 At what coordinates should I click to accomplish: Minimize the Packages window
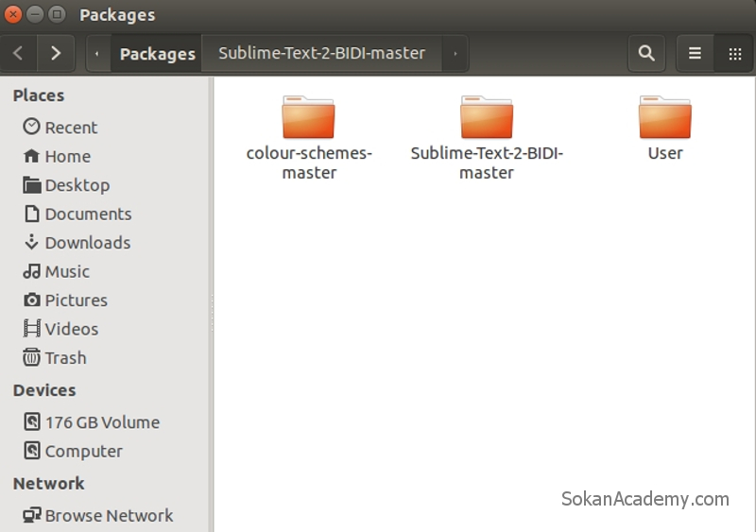click(x=35, y=14)
